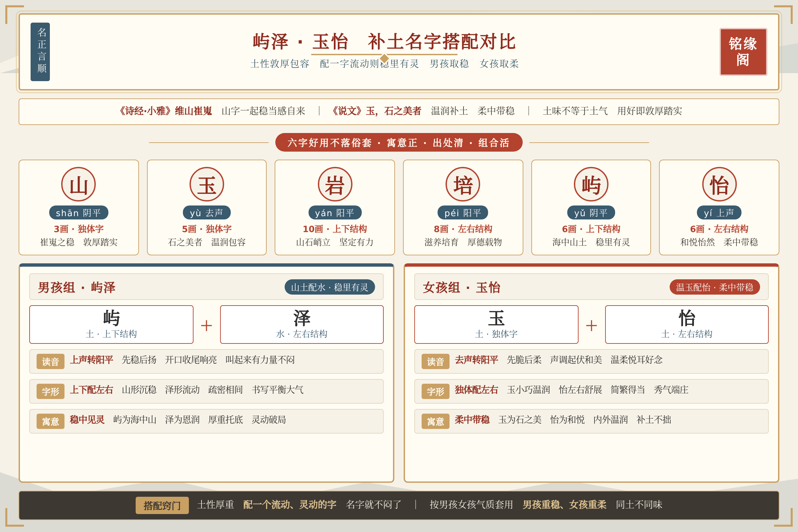
Task: Click the 读音 tag beside 去声转阳平
Action: click(x=435, y=362)
